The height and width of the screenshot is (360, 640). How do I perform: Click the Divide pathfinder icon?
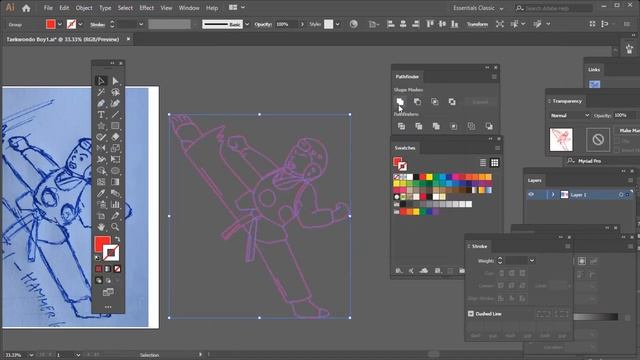point(401,126)
